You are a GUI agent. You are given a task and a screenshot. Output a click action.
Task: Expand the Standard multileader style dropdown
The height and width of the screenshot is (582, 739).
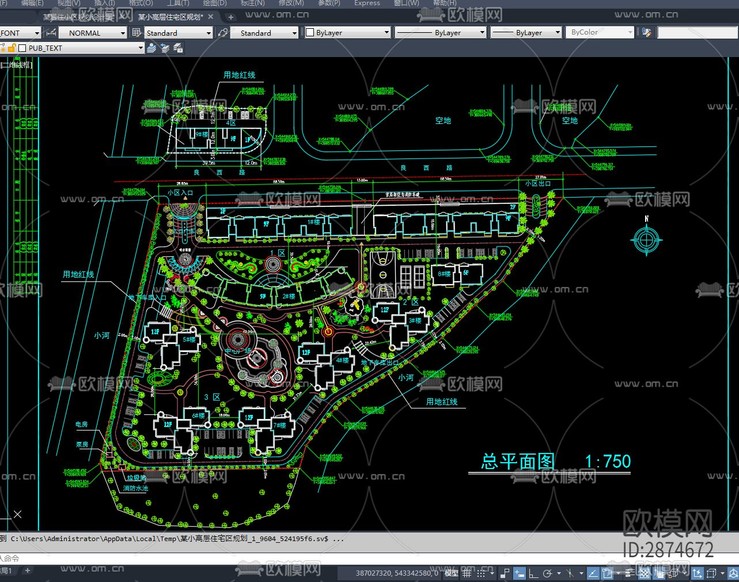coord(295,33)
